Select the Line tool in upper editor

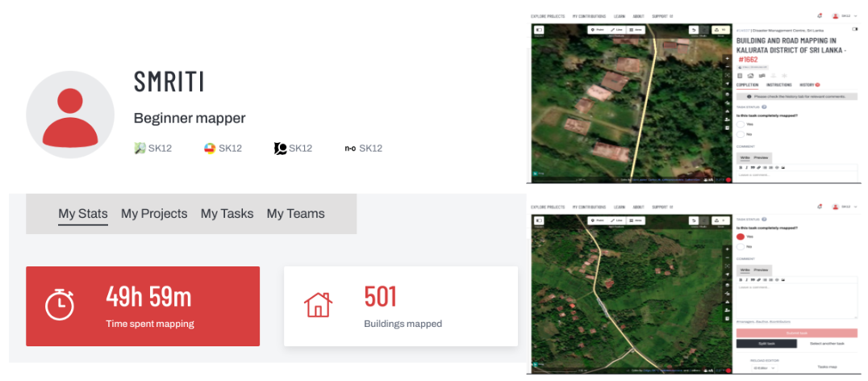(616, 29)
